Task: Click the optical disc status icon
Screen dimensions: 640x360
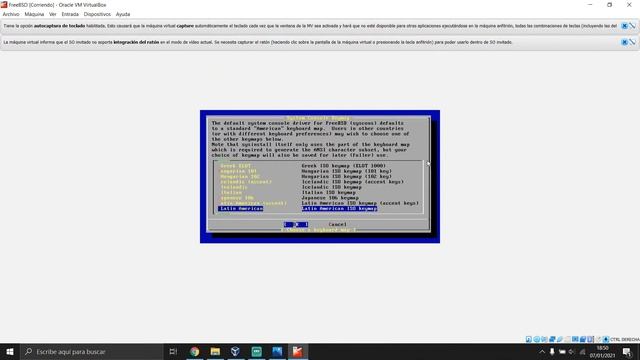Action: [536, 339]
